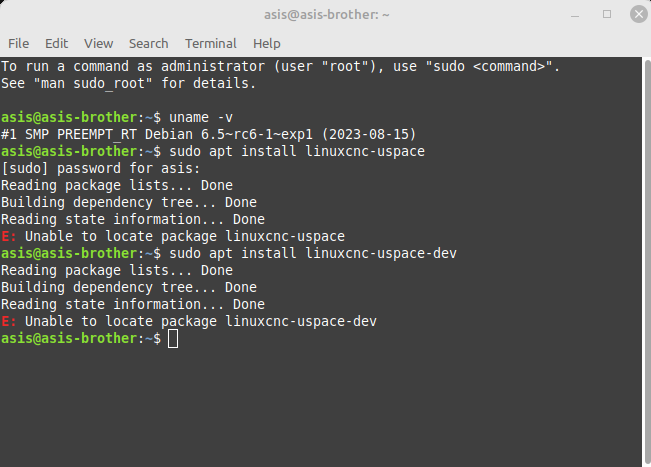Click the 'See "man sudo_root" for details.' line
This screenshot has width=651, height=467.
(x=128, y=83)
